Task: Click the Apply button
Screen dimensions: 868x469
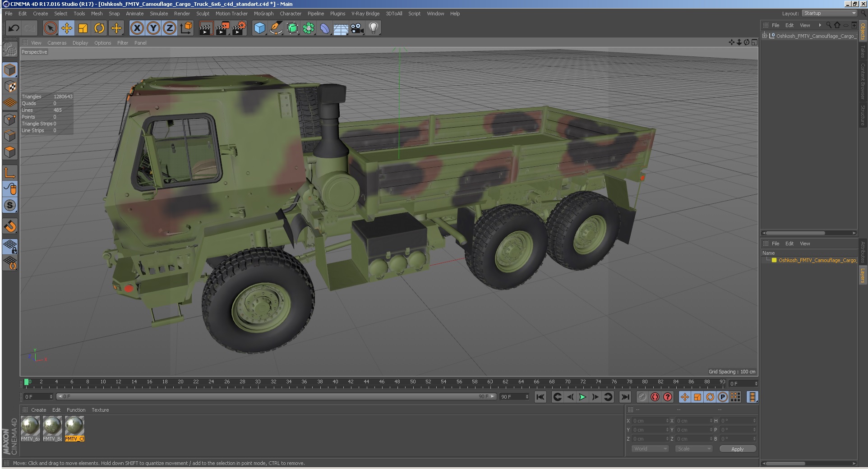Action: coord(737,449)
